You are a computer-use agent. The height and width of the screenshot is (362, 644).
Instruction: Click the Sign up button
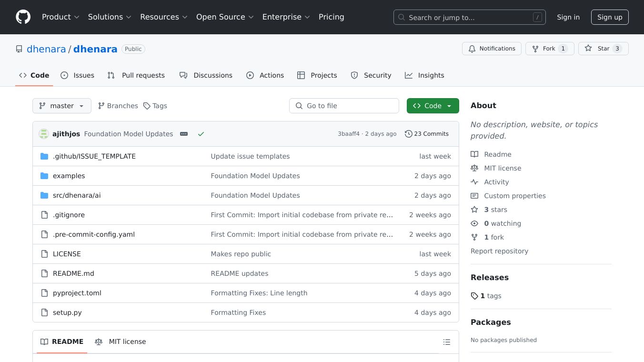click(610, 17)
